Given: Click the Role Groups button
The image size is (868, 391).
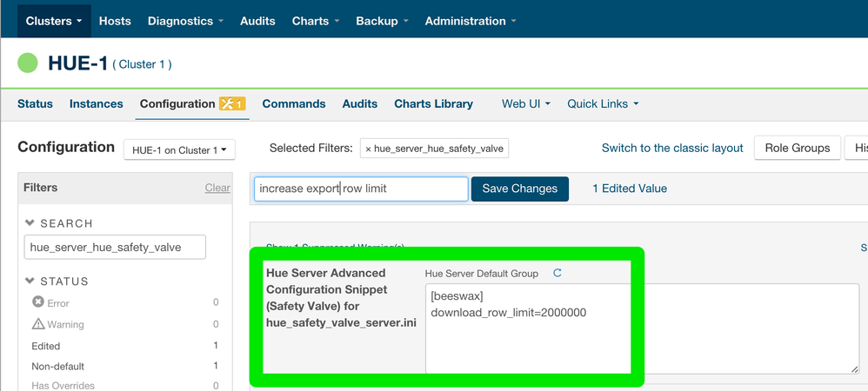Looking at the screenshot, I should (797, 148).
